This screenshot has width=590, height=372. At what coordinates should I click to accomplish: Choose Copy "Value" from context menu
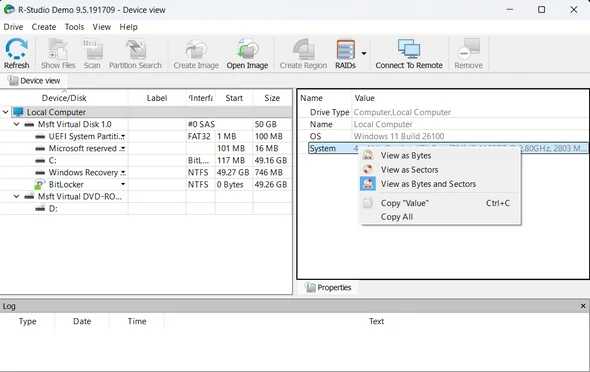440,203
